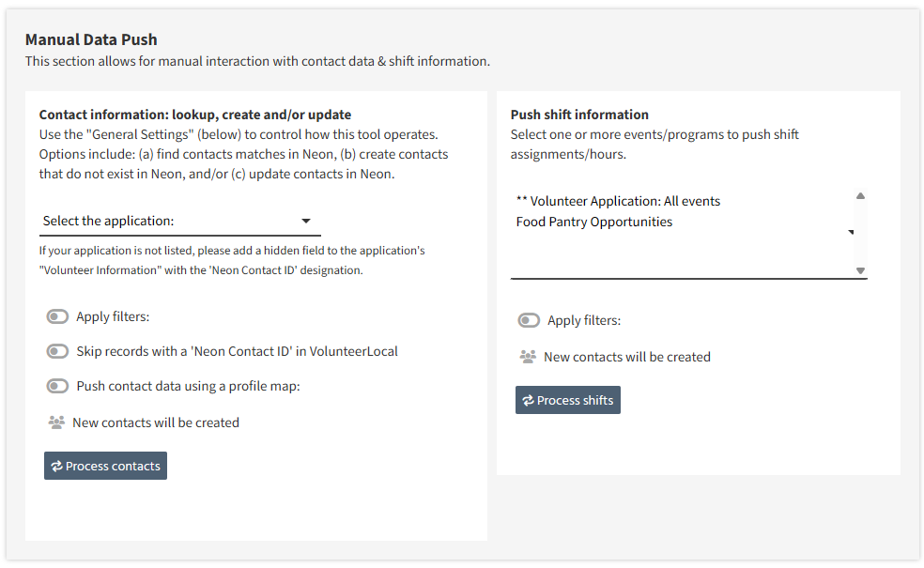
Task: Click events list scrollbar up arrow
Action: click(x=860, y=196)
